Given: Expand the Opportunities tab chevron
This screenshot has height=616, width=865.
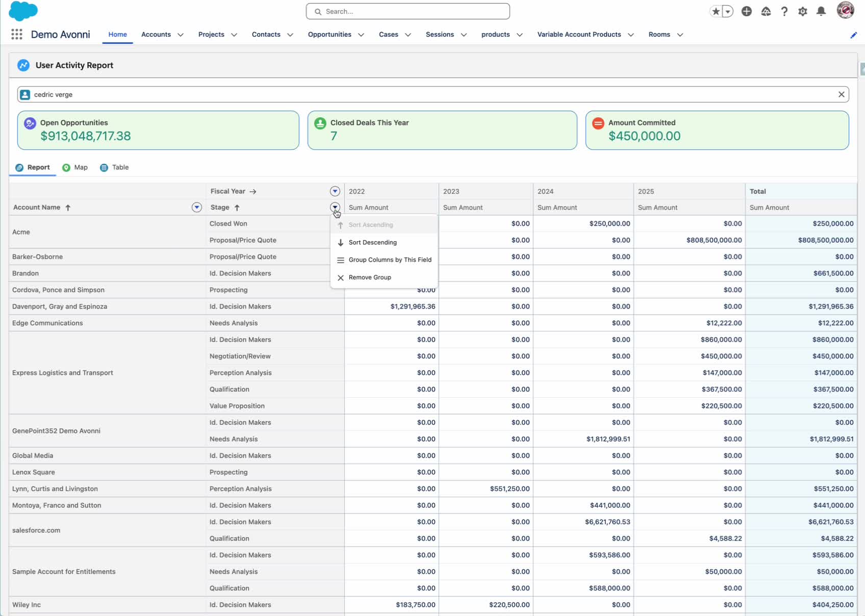Looking at the screenshot, I should pyautogui.click(x=361, y=35).
